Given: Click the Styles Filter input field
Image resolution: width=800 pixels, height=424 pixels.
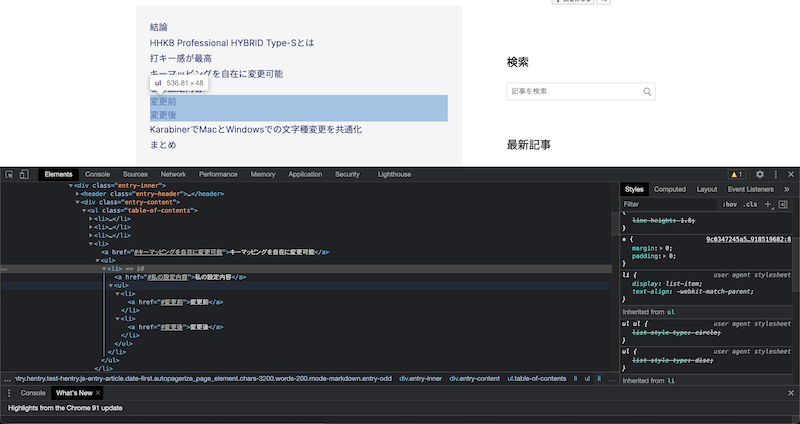Looking at the screenshot, I should [668, 204].
